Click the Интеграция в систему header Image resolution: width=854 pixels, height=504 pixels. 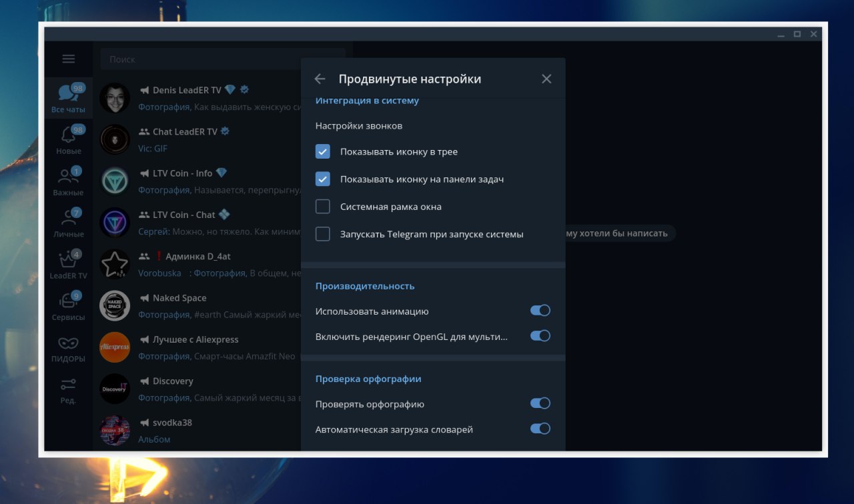(x=367, y=101)
